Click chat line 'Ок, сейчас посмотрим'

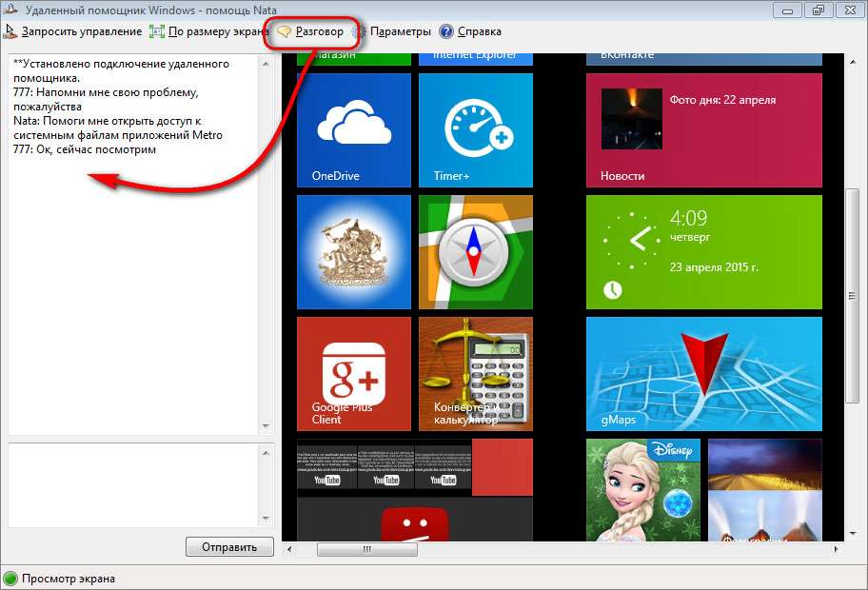pos(96,149)
